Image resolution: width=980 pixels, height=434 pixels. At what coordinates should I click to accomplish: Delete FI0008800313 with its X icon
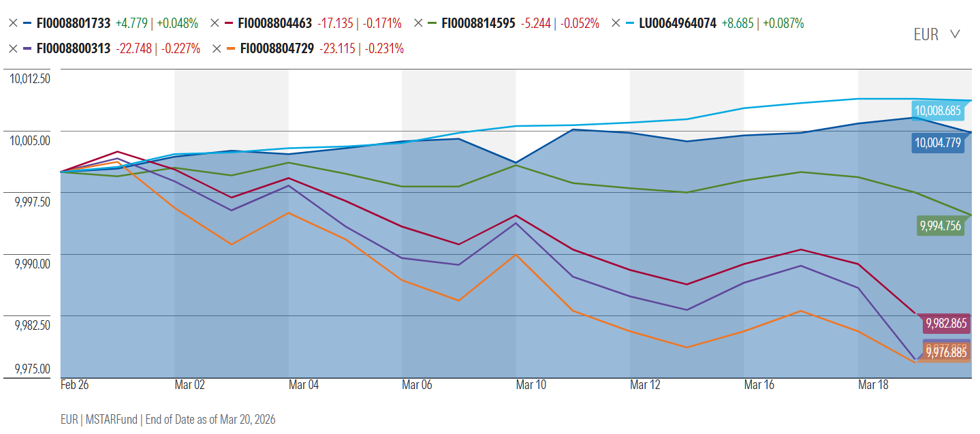13,48
